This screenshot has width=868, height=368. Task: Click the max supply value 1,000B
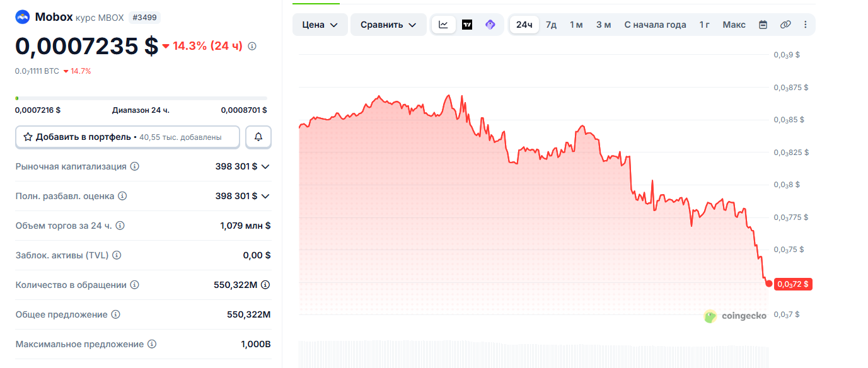click(255, 344)
